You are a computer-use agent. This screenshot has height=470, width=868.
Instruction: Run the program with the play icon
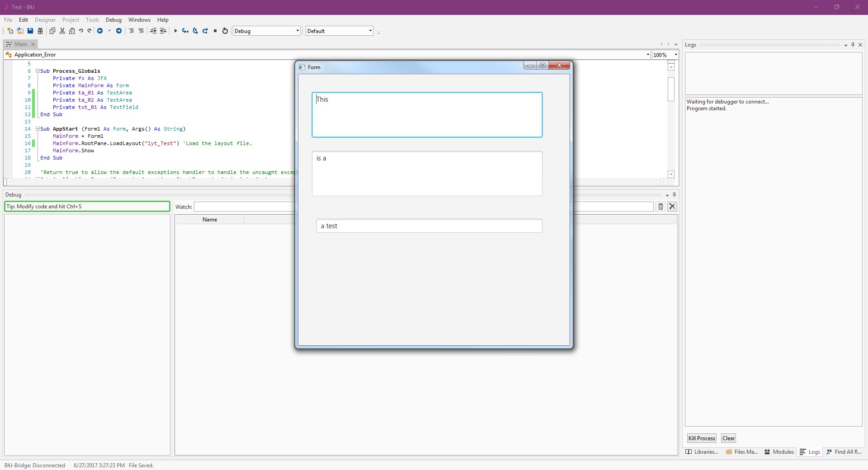click(175, 31)
